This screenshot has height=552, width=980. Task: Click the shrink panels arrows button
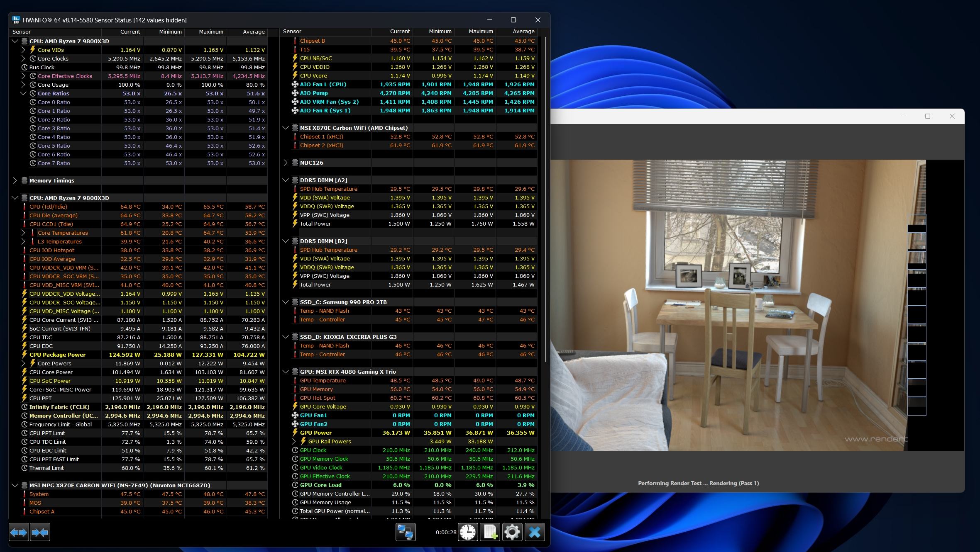(40, 532)
